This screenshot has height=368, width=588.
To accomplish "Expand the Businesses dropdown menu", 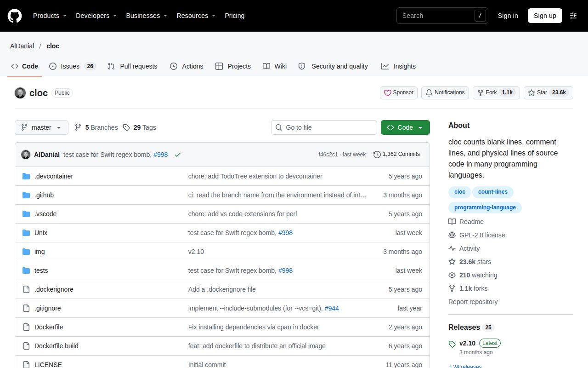I will (x=147, y=16).
